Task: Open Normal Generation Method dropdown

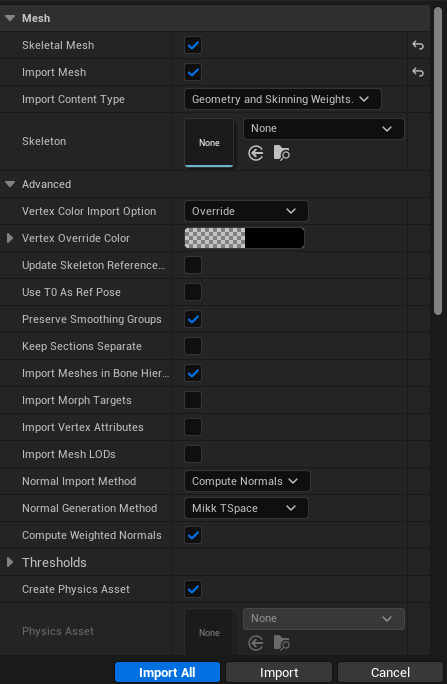Action: pyautogui.click(x=246, y=508)
